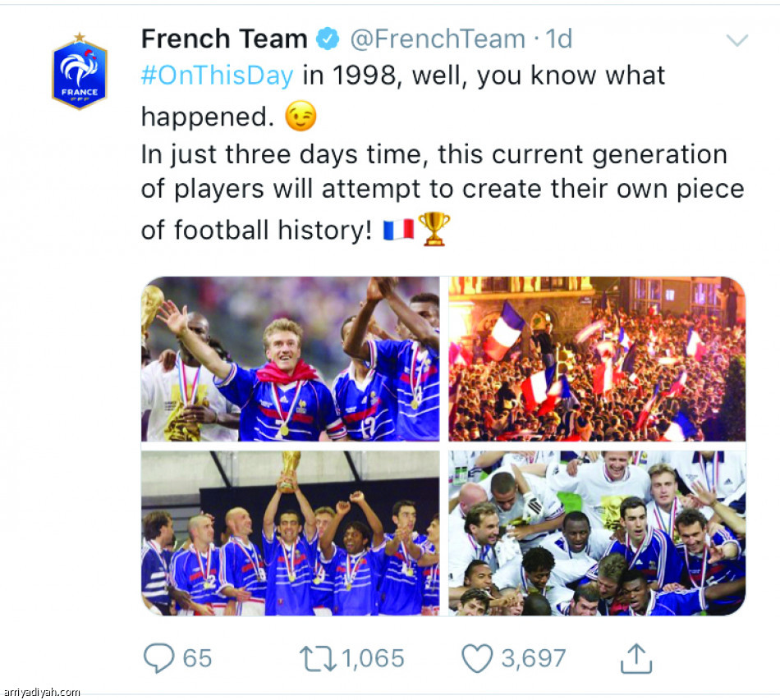Open the bottom-left trophy lifting photo

click(x=290, y=532)
